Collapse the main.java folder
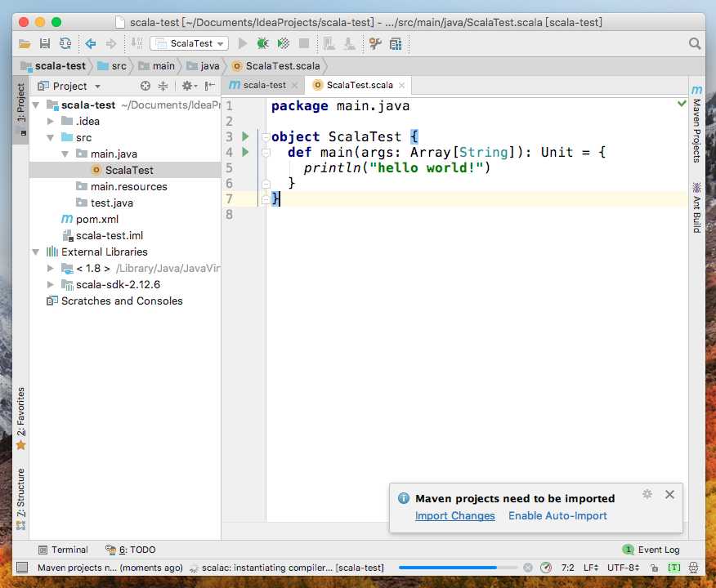This screenshot has width=716, height=588. tap(65, 154)
